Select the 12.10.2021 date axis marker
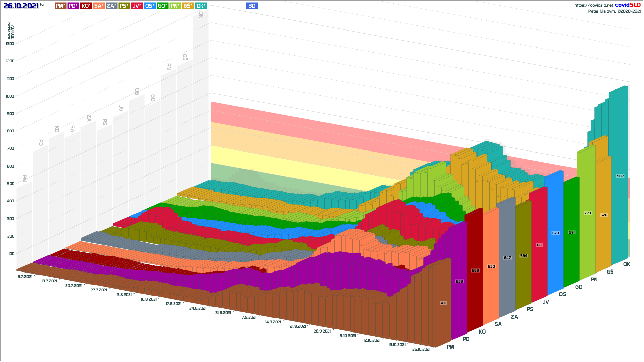The image size is (644, 362). tap(372, 340)
